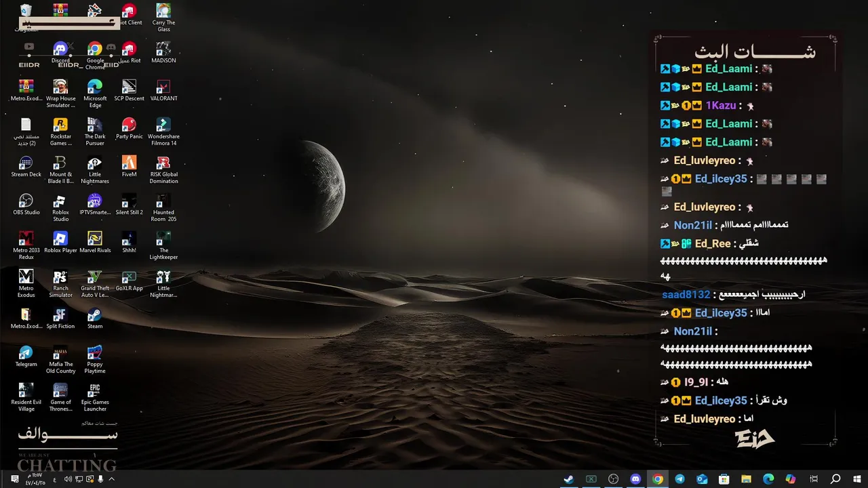868x488 pixels.
Task: Open the Poppy Playtime shortcut
Action: click(95, 359)
